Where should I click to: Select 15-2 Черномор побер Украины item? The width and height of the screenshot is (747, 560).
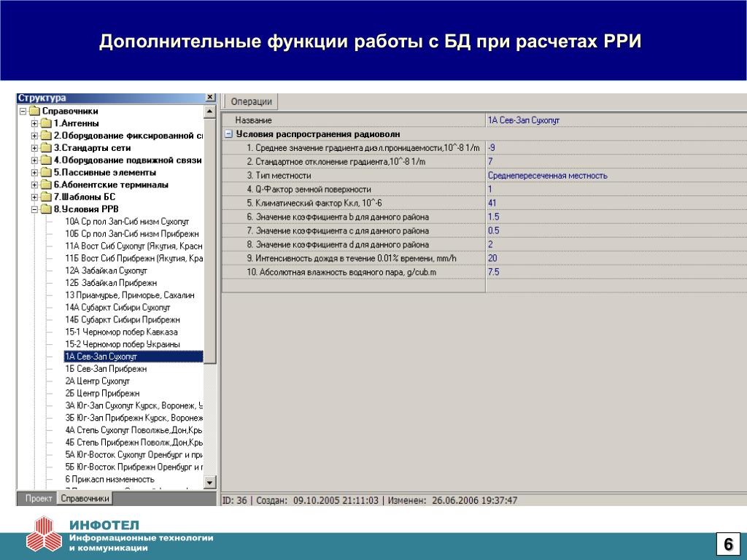point(123,344)
